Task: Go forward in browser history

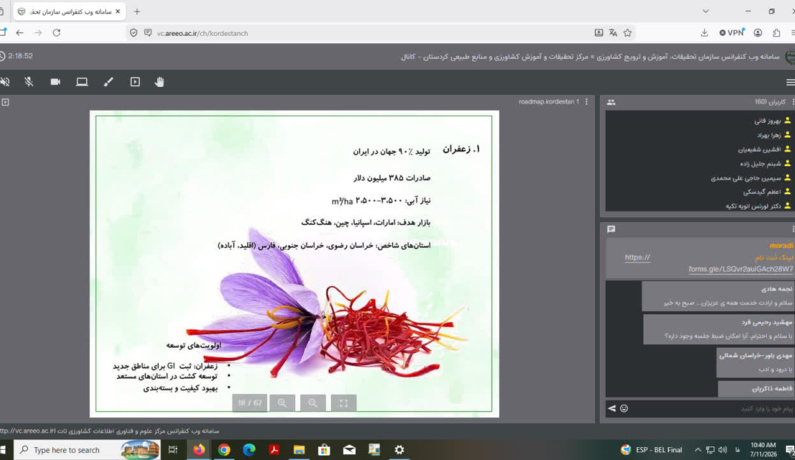Action: click(x=38, y=33)
